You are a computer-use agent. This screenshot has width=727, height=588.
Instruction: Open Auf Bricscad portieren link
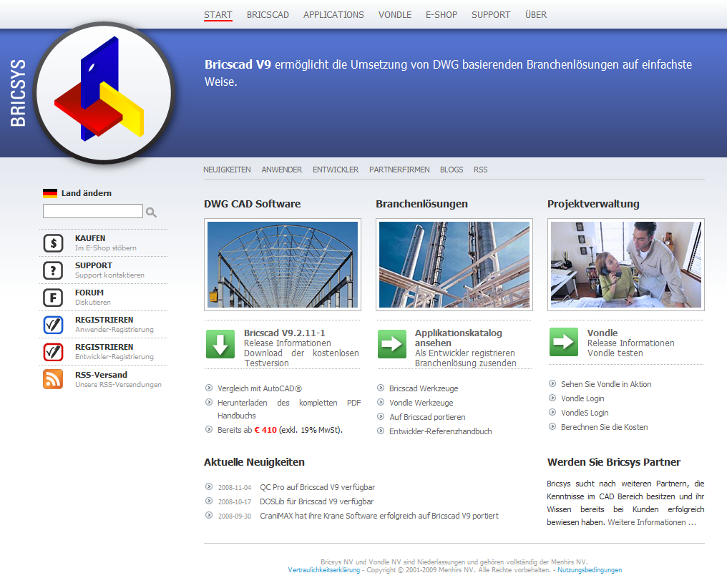point(427,417)
